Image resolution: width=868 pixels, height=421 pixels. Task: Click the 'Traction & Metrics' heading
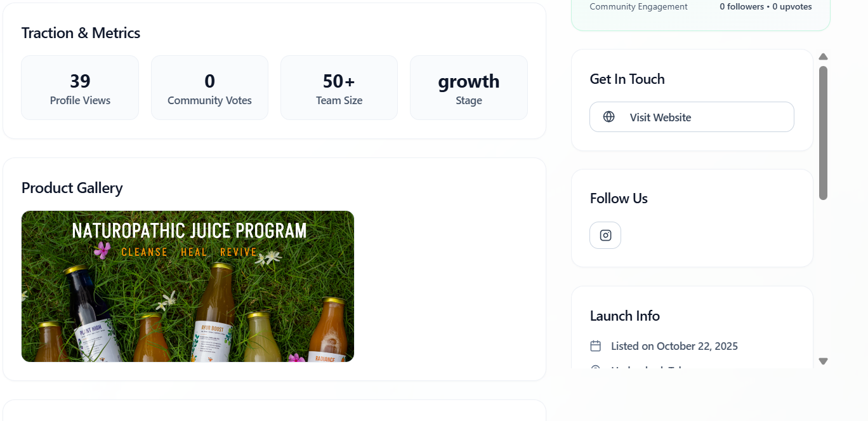point(81,32)
